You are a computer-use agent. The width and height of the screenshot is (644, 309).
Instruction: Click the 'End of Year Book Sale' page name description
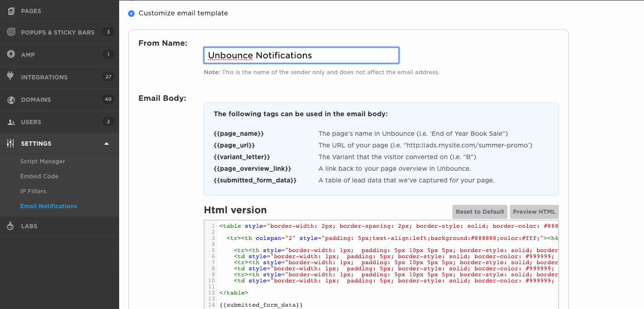click(x=413, y=133)
